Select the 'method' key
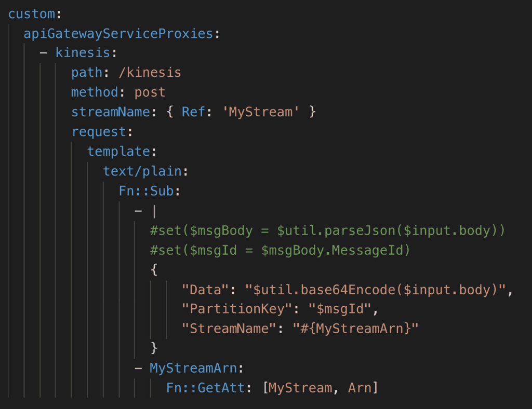The height and width of the screenshot is (409, 532). [x=95, y=92]
